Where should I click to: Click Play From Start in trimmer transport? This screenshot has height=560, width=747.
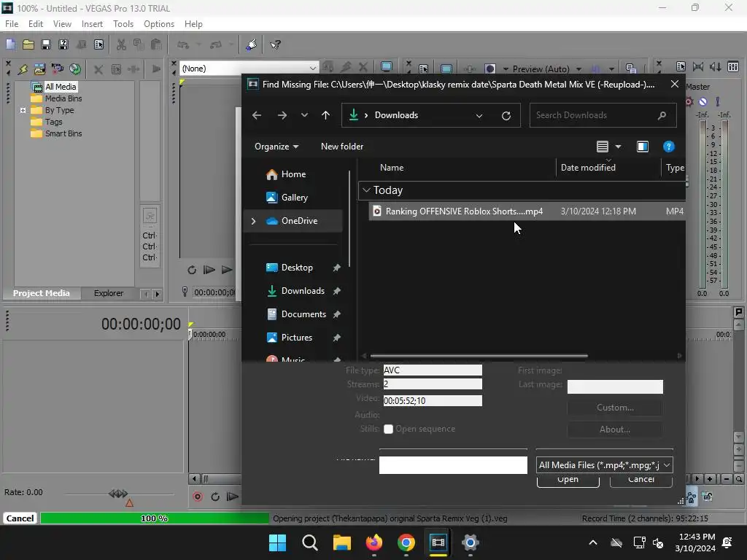(209, 270)
